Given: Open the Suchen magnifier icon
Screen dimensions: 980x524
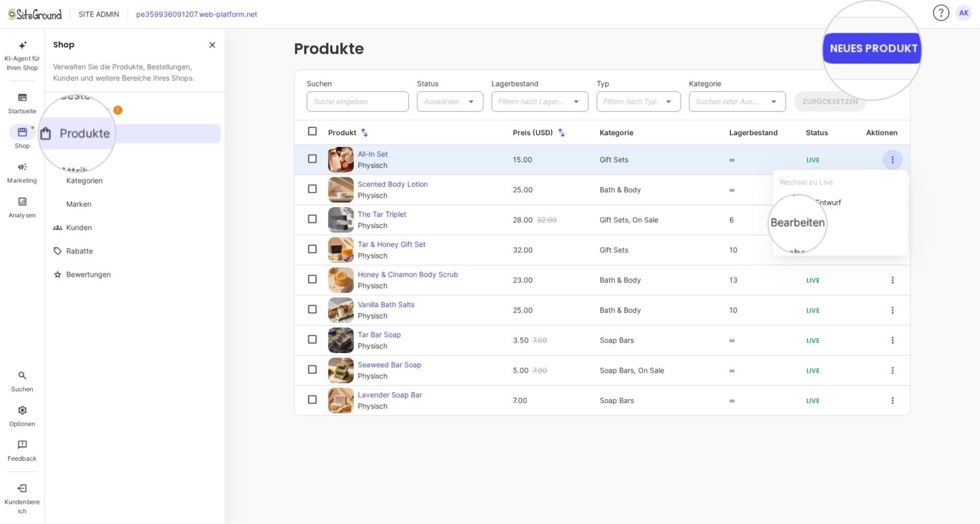Looking at the screenshot, I should (x=22, y=375).
